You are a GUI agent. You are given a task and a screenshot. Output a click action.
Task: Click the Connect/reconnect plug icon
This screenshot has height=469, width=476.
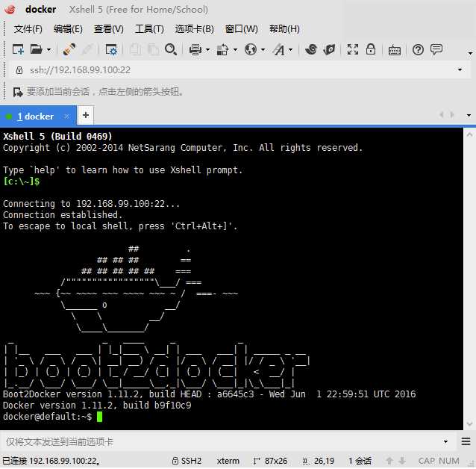click(69, 49)
